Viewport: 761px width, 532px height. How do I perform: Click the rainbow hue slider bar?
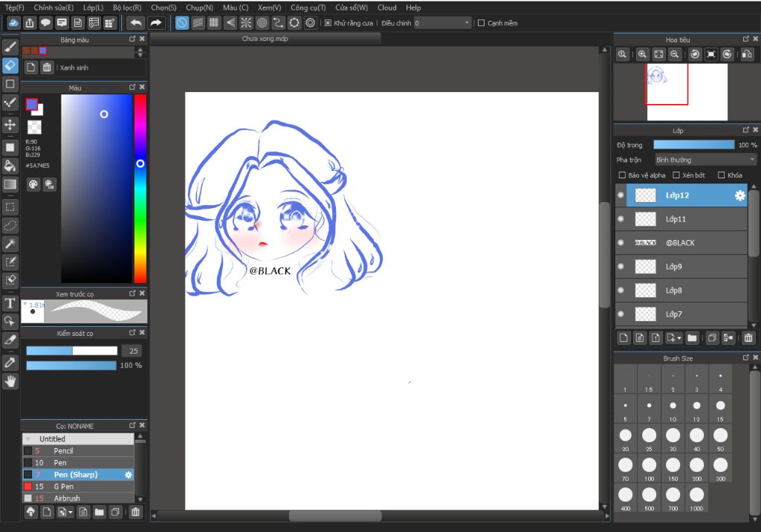click(140, 188)
